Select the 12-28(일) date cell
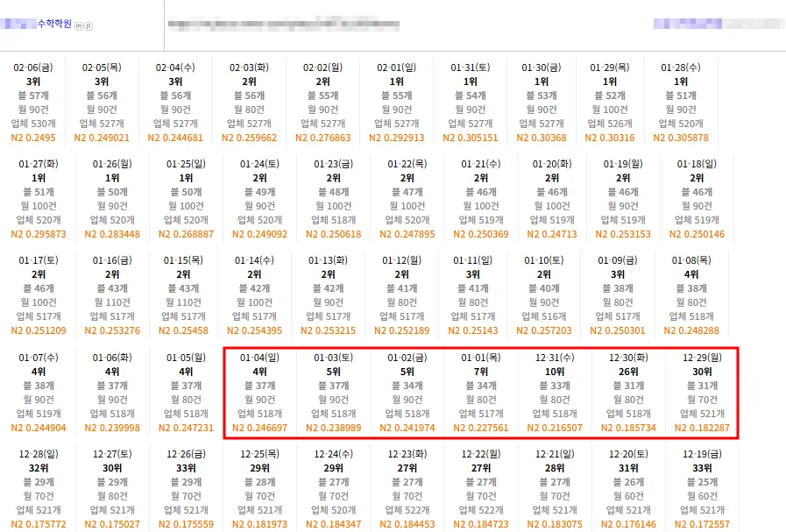786x532 pixels. click(39, 454)
